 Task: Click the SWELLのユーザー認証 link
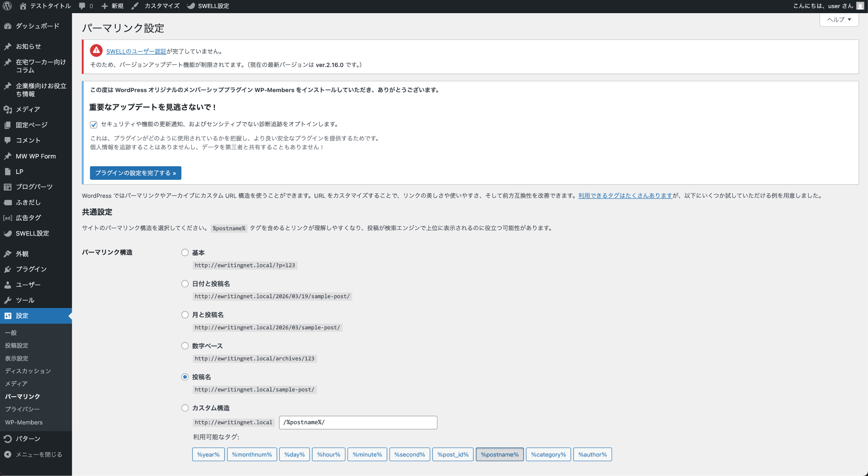[x=136, y=51]
